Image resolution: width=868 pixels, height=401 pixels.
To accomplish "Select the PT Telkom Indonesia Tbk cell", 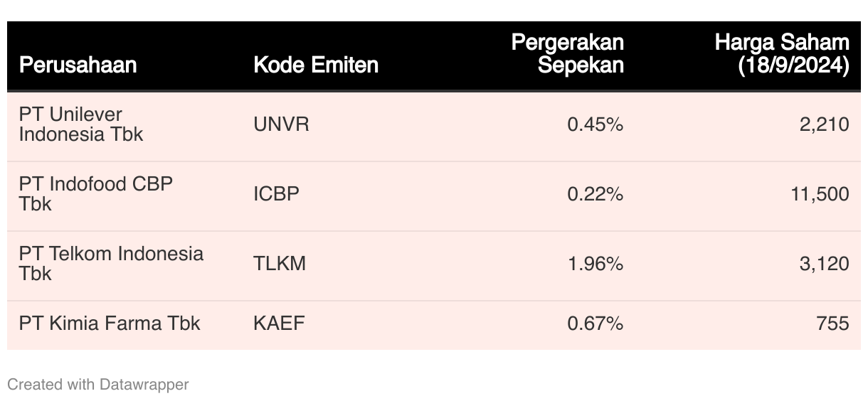I will 111,264.
